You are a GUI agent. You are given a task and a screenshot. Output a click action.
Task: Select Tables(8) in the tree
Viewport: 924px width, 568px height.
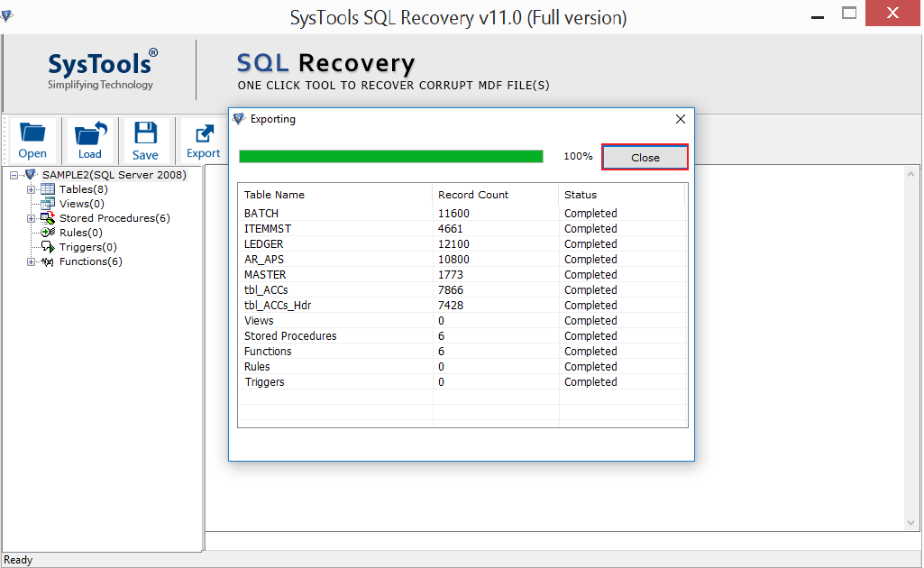[x=84, y=189]
